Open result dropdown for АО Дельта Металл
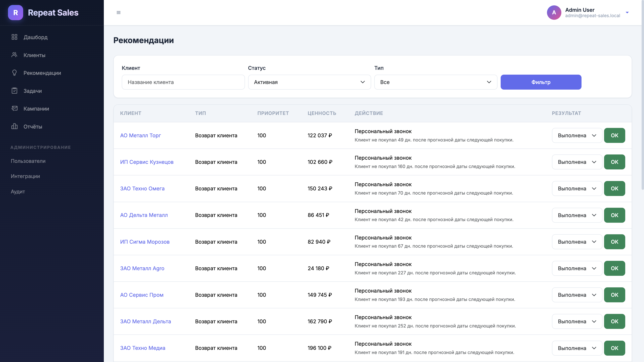 (577, 215)
